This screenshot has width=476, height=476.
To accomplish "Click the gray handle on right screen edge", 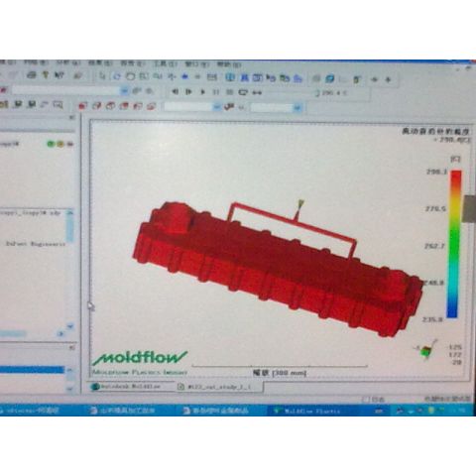I will [469, 208].
